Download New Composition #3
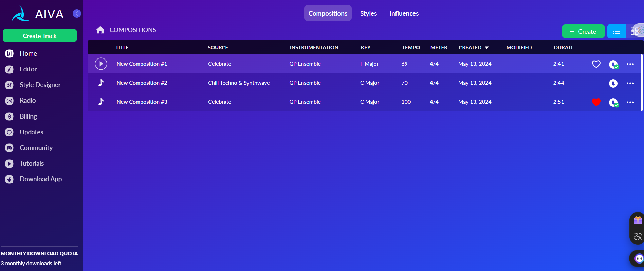 [613, 102]
